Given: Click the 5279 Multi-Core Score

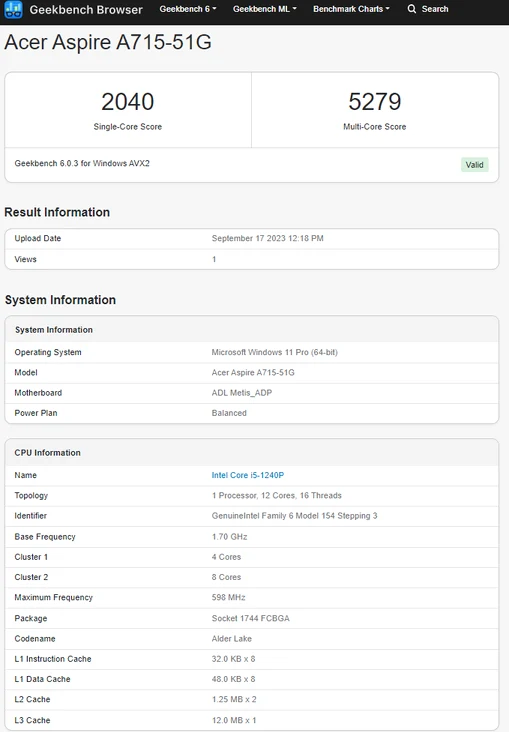Looking at the screenshot, I should (x=375, y=102).
